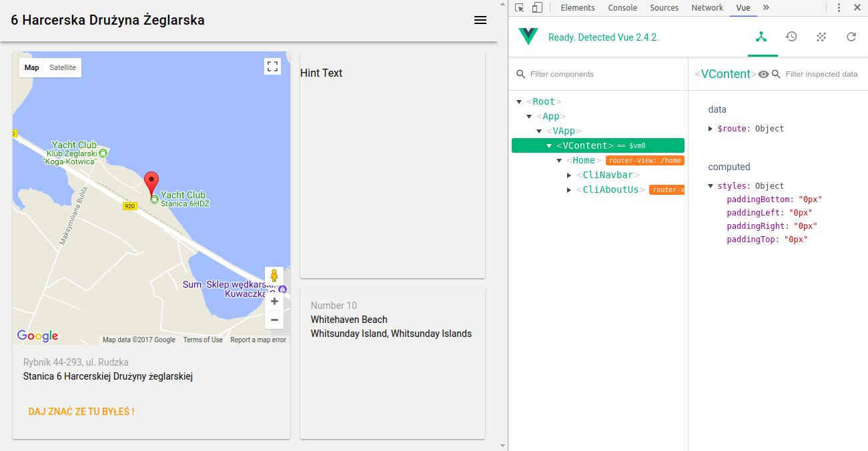Open DevTools three-dot customize menu

(839, 8)
